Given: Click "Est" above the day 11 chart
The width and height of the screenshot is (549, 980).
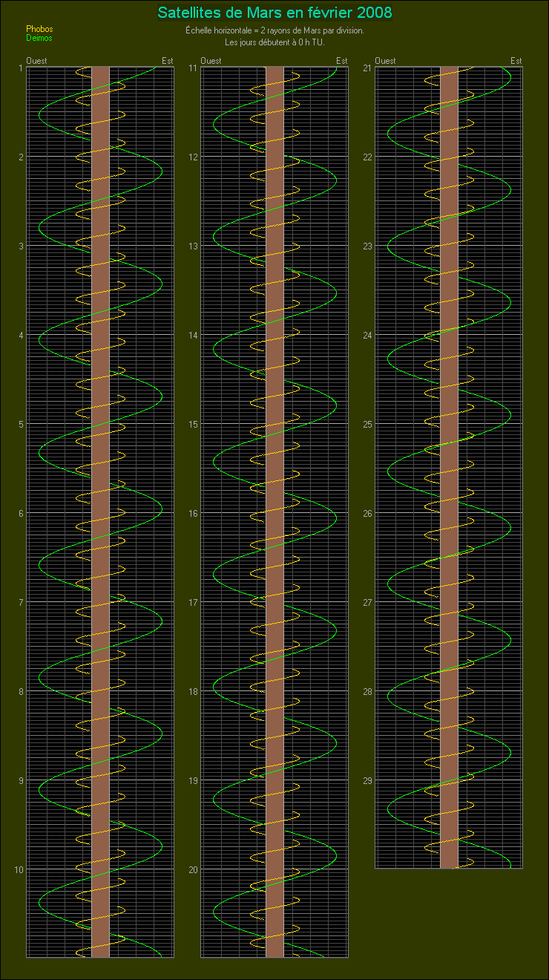Looking at the screenshot, I should click(x=341, y=61).
